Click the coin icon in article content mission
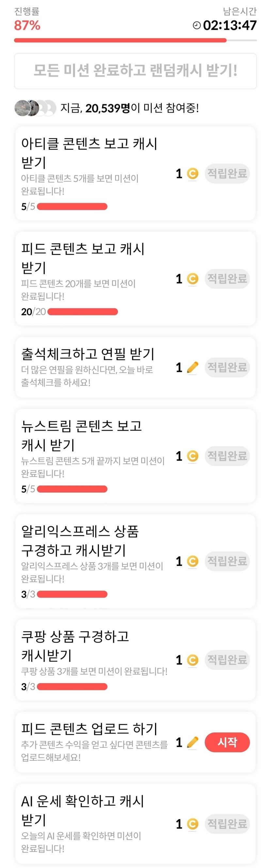 192,174
